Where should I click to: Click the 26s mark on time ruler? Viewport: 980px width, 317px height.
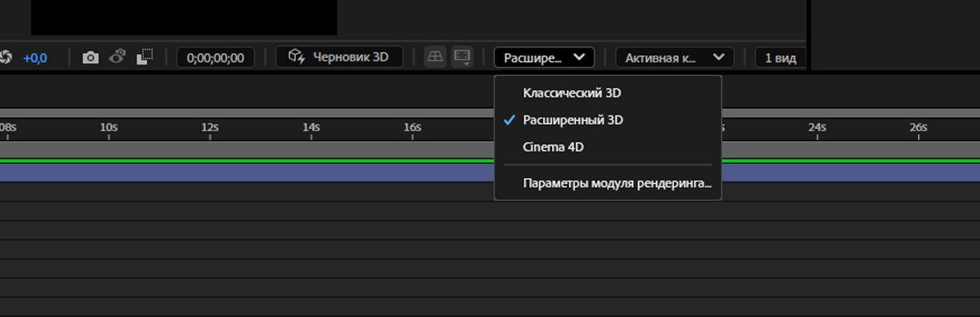point(918,127)
